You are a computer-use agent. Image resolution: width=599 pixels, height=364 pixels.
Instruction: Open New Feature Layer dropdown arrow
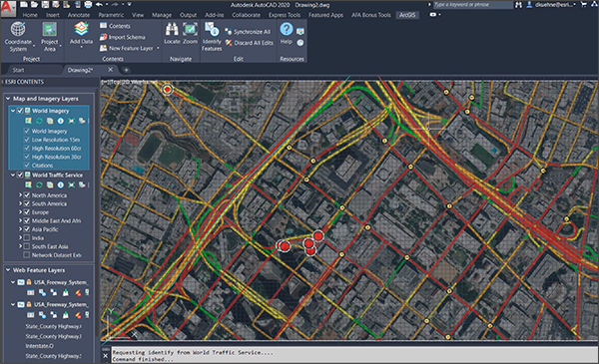click(158, 48)
